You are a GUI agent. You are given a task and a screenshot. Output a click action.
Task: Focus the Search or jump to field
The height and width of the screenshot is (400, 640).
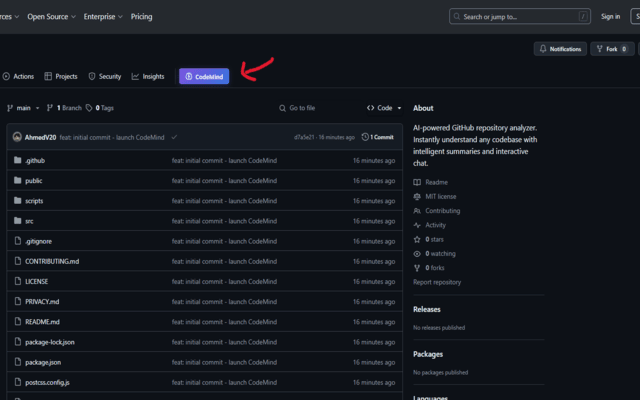tap(520, 17)
